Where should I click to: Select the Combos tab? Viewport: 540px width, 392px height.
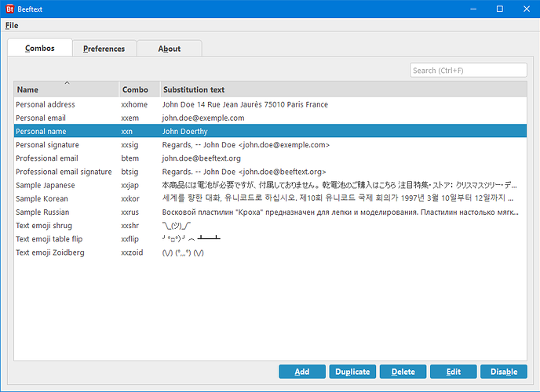coord(39,48)
